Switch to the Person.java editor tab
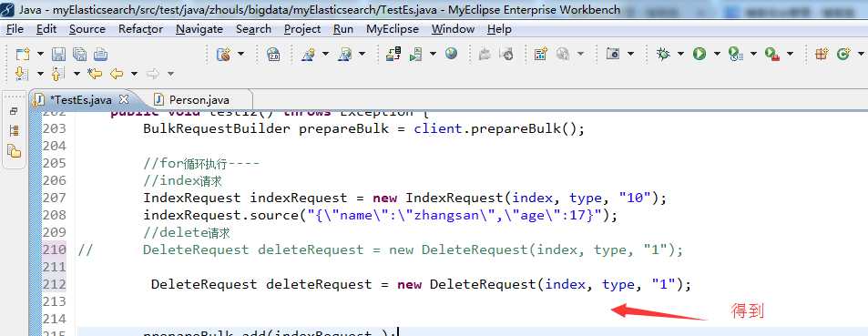Screen dimensions: 868x336 [x=199, y=99]
